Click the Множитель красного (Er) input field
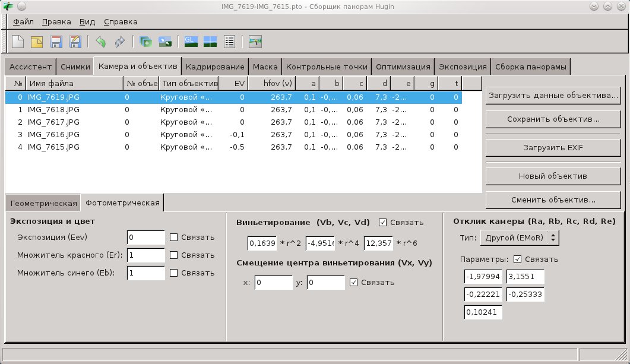The width and height of the screenshot is (630, 364). pos(145,255)
